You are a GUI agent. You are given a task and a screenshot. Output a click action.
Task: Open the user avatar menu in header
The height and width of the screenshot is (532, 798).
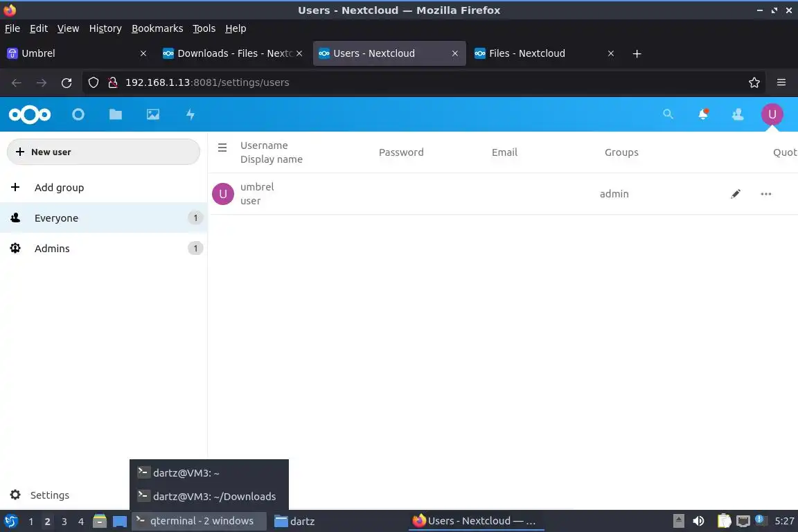(772, 114)
